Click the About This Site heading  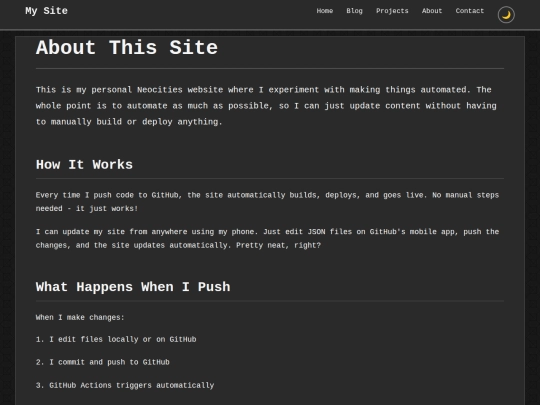(127, 48)
